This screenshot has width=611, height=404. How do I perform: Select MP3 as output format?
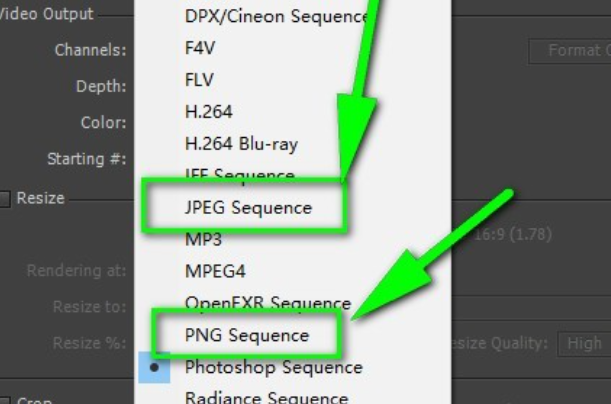203,240
